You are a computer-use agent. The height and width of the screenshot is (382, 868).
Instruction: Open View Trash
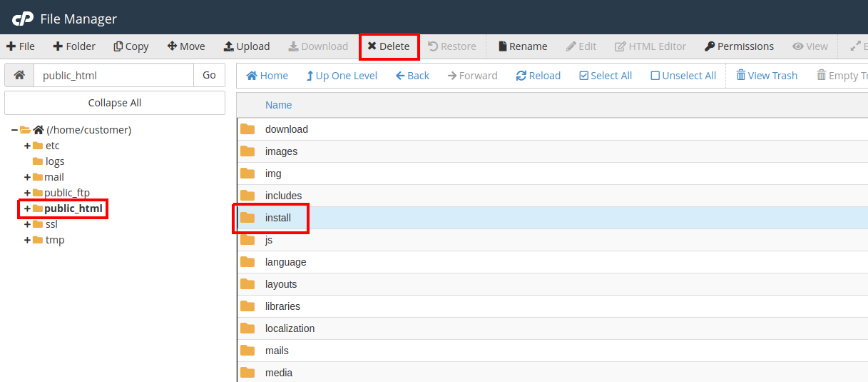(x=766, y=76)
